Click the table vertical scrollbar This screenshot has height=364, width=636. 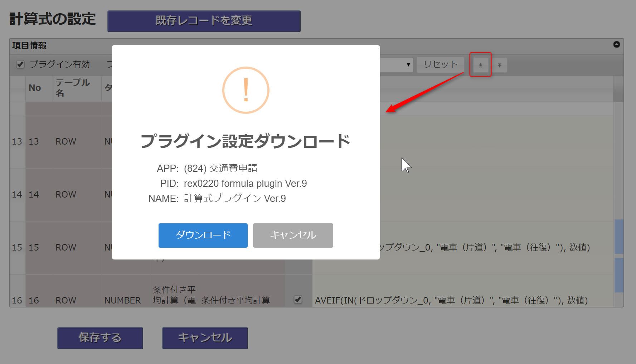(619, 256)
